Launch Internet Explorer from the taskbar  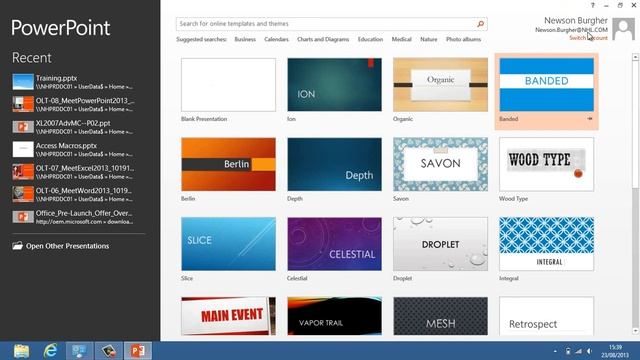point(51,351)
